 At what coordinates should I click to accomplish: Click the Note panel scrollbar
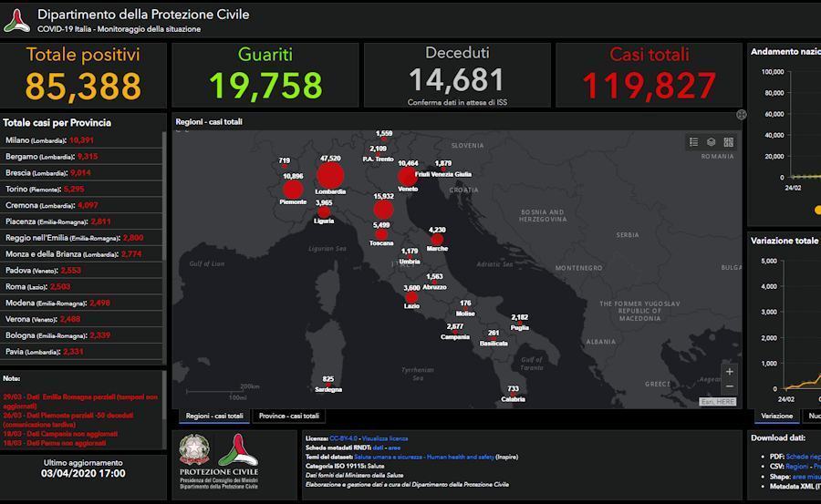pyautogui.click(x=164, y=396)
